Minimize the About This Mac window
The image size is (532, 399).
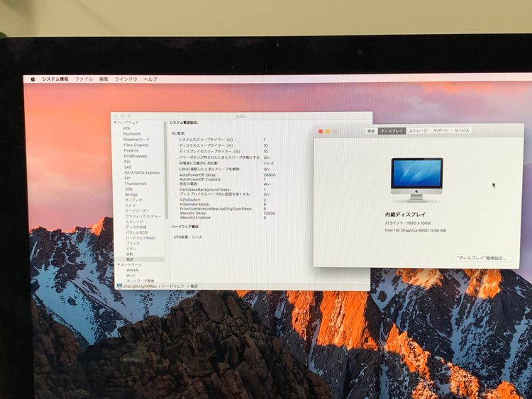pyautogui.click(x=328, y=132)
